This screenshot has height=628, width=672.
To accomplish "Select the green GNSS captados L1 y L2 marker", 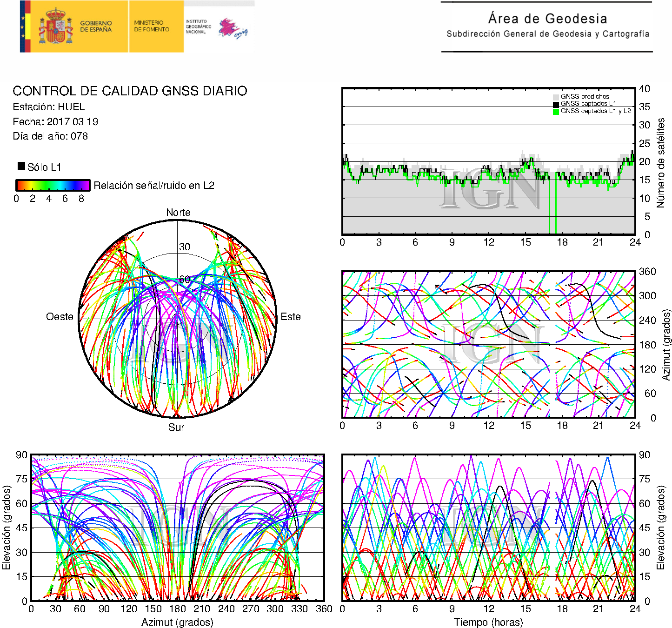I will (x=556, y=111).
